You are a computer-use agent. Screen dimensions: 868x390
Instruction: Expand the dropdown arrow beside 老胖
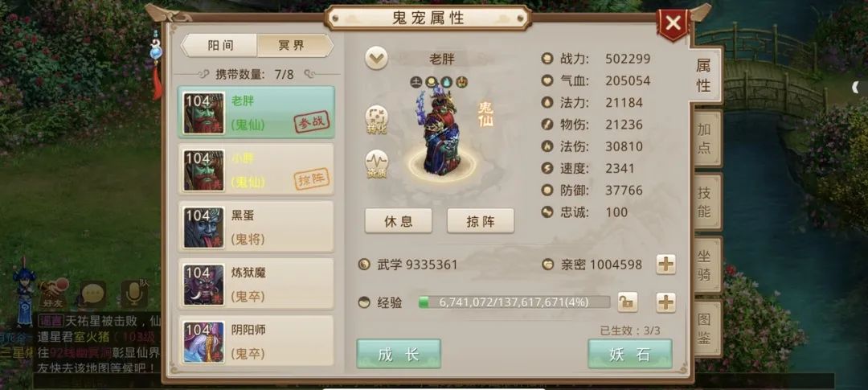click(376, 58)
